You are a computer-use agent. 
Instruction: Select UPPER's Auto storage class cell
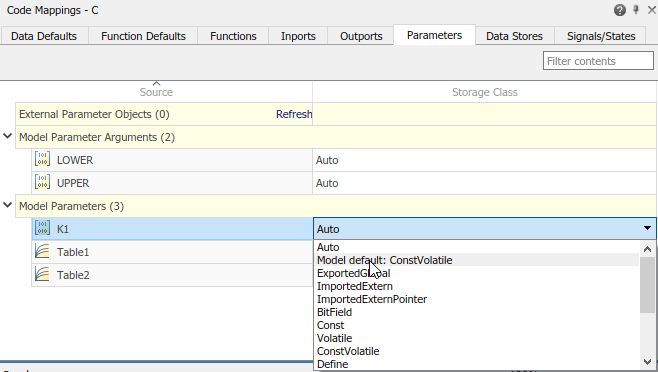pos(484,183)
